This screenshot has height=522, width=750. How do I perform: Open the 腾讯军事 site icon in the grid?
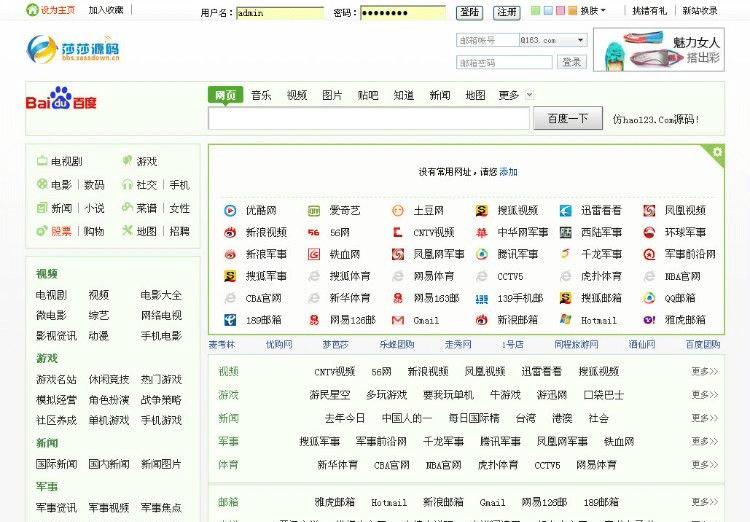[482, 255]
